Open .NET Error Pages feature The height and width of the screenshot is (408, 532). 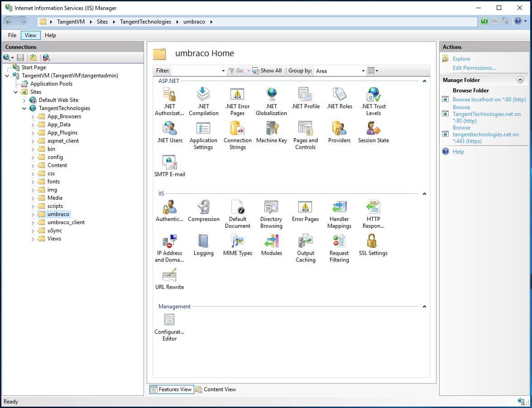[238, 101]
